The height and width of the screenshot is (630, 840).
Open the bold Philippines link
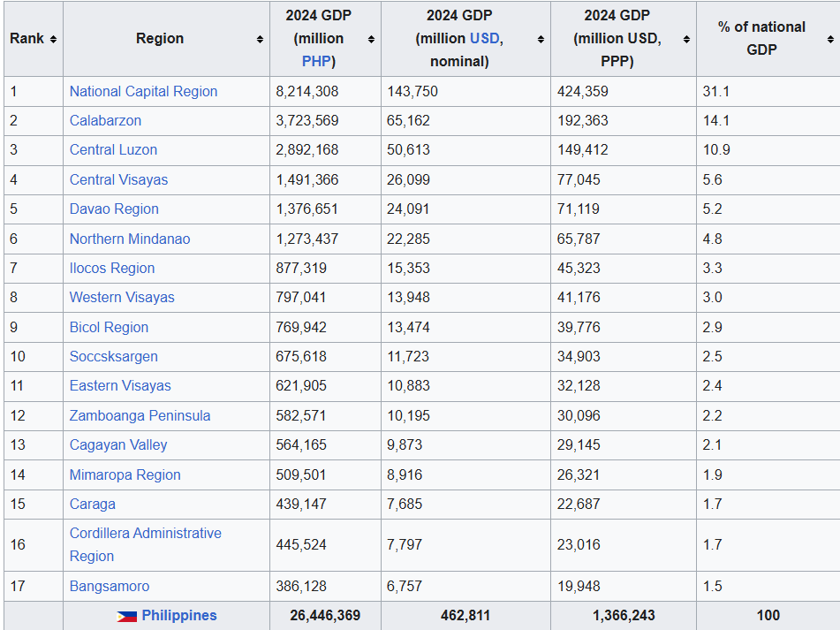coord(179,616)
